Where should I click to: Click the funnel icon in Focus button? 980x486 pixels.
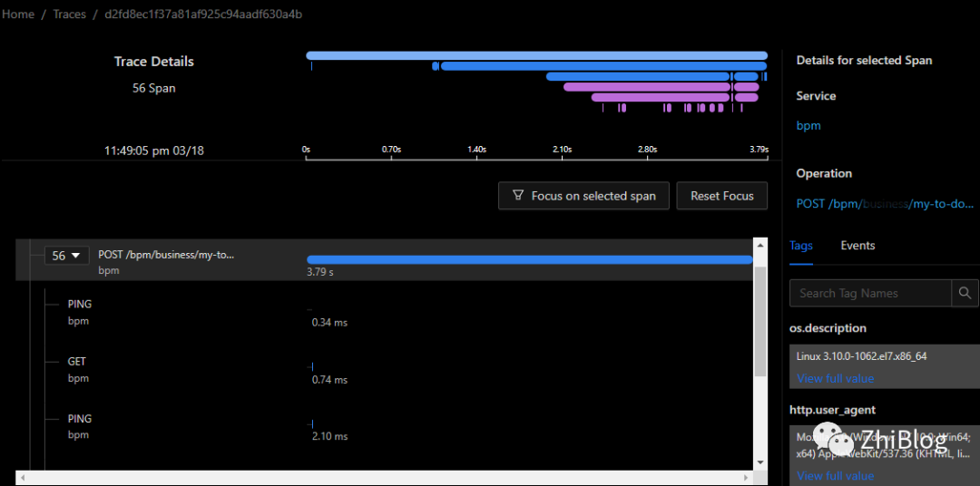pyautogui.click(x=517, y=196)
